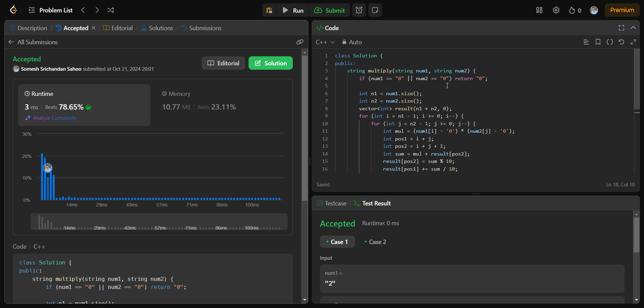This screenshot has width=644, height=308.
Task: Click the num1 input value "2"
Action: [x=331, y=283]
